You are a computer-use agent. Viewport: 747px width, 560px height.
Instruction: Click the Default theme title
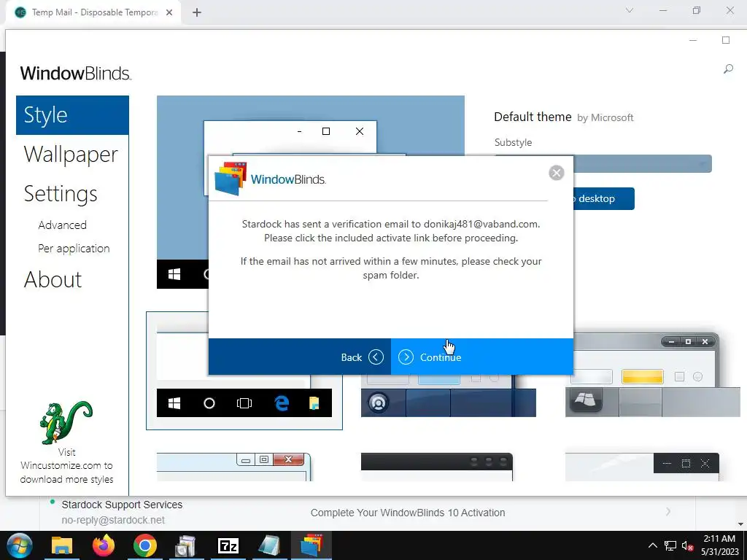[x=533, y=117]
